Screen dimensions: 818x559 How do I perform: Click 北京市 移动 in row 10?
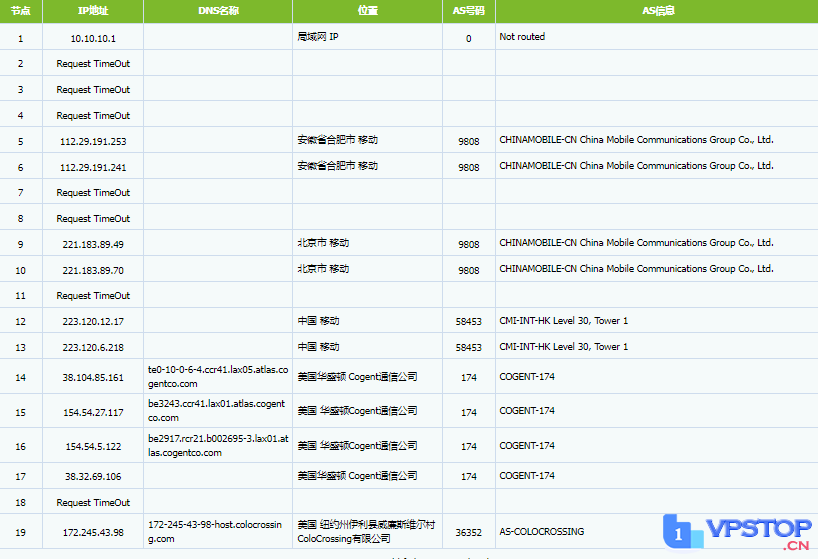point(323,269)
